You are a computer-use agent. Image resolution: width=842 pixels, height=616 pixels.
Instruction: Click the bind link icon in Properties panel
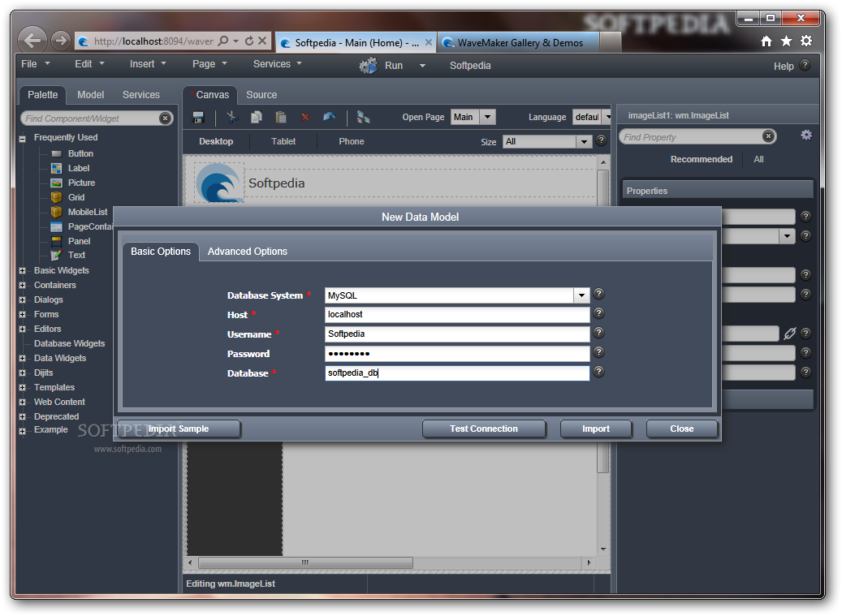pos(789,334)
